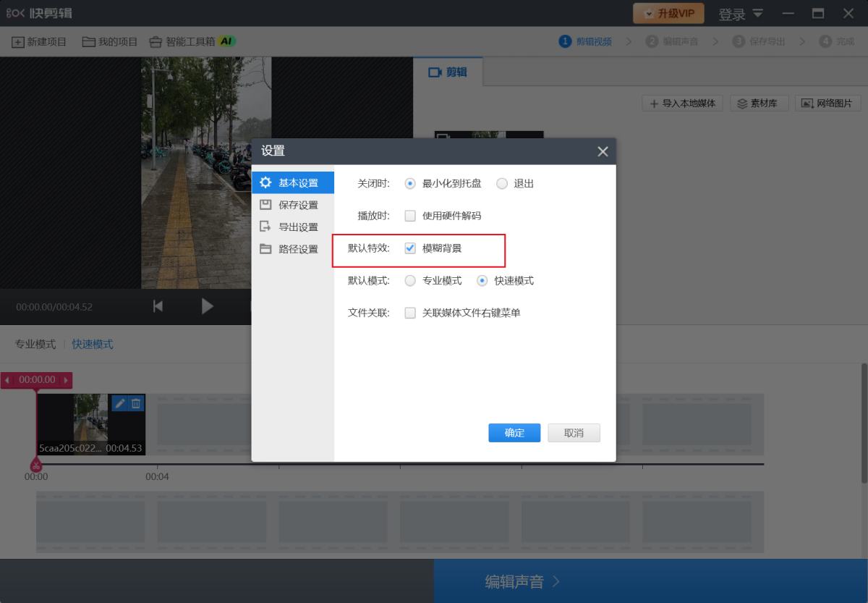This screenshot has width=868, height=603.
Task: Open 我的项目 folder
Action: tap(110, 42)
